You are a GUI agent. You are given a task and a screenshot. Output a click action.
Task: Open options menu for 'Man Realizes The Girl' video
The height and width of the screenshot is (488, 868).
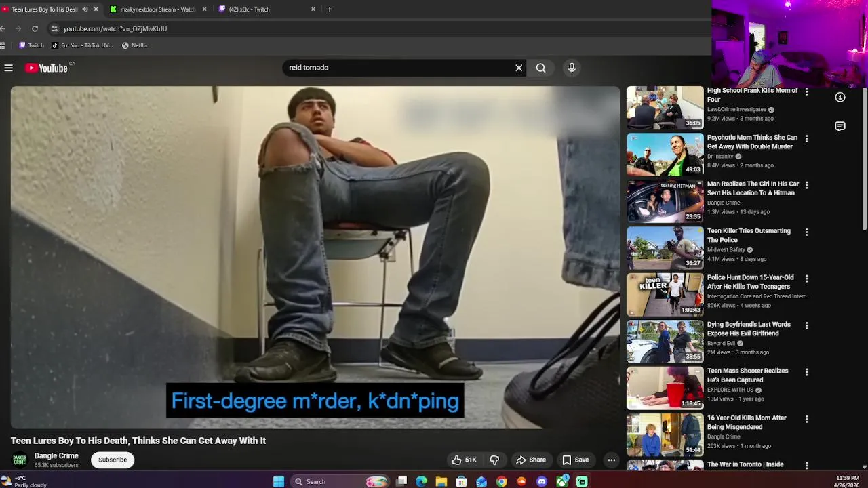[x=806, y=185]
